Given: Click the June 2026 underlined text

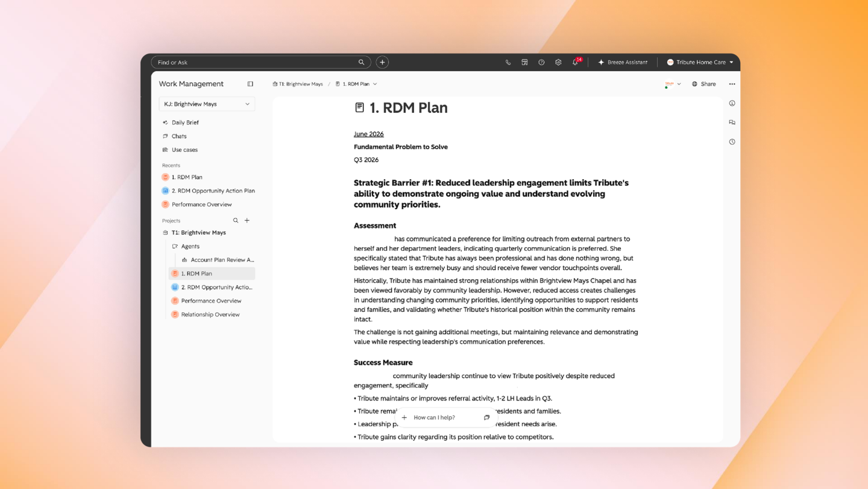Looking at the screenshot, I should 369,134.
